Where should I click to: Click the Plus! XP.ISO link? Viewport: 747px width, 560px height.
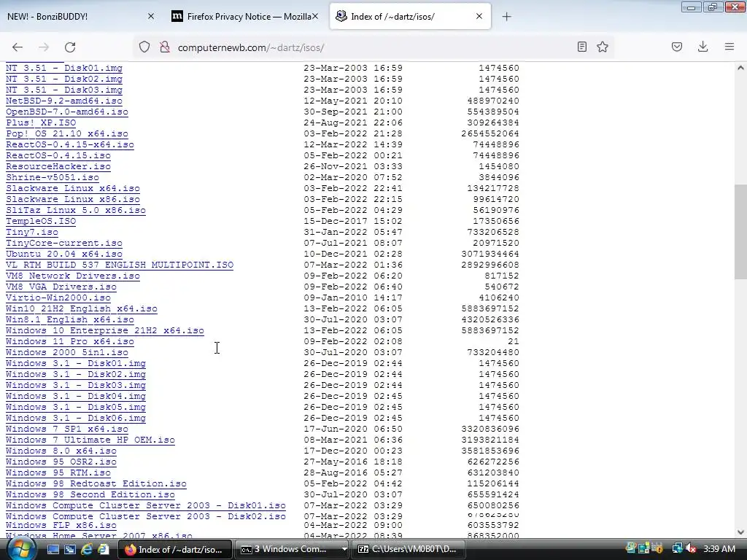pyautogui.click(x=41, y=122)
